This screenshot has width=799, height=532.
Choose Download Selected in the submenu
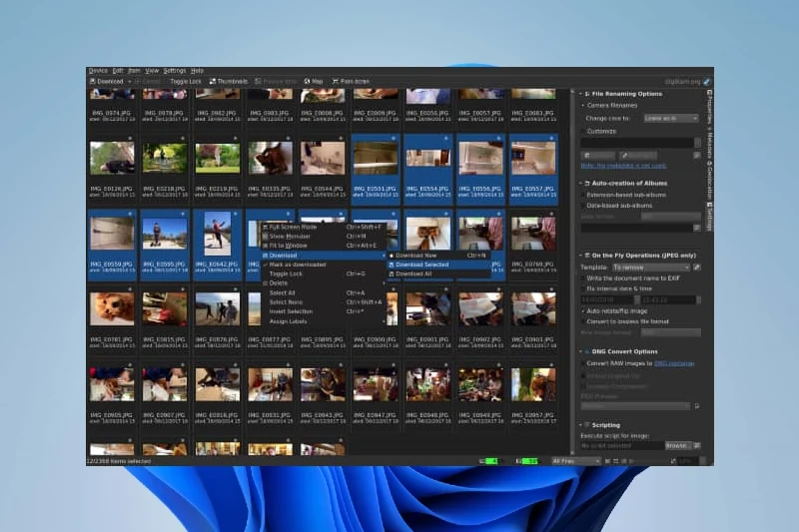pyautogui.click(x=438, y=265)
